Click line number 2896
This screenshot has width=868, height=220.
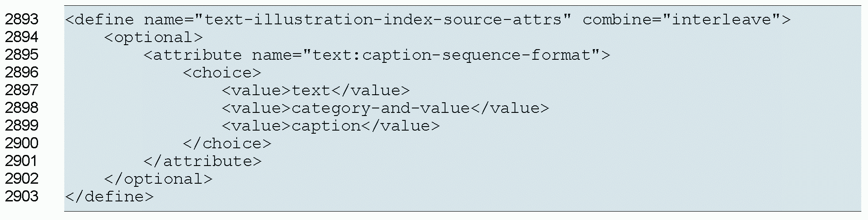click(x=22, y=73)
